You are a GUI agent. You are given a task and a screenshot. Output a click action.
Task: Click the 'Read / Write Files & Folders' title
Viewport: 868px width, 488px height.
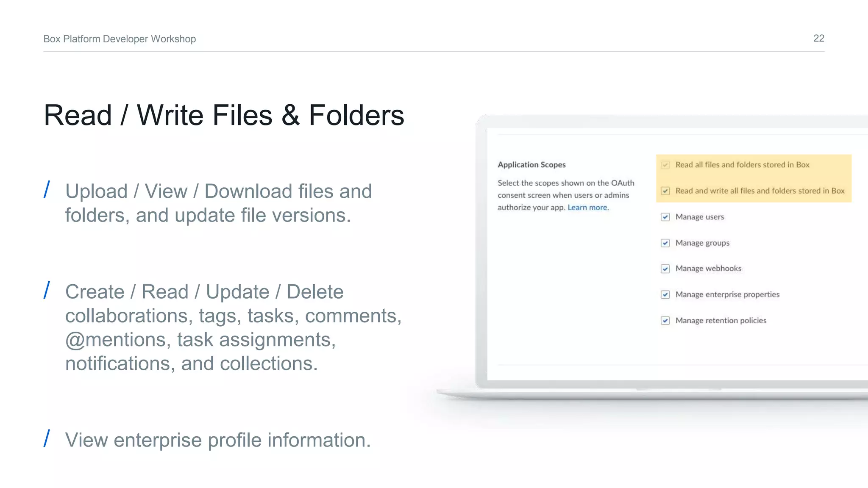point(224,115)
